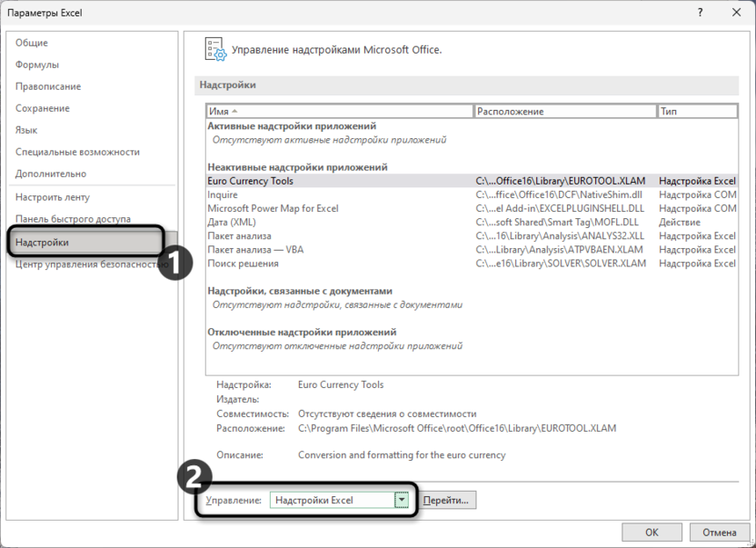Open the Правописание section
Screen dimensions: 756x548
coord(48,86)
